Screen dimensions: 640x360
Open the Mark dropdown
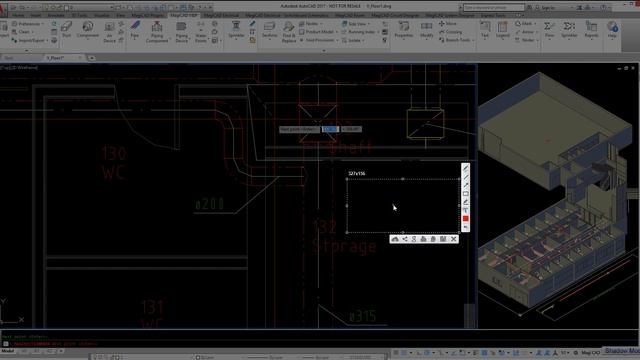[526, 24]
